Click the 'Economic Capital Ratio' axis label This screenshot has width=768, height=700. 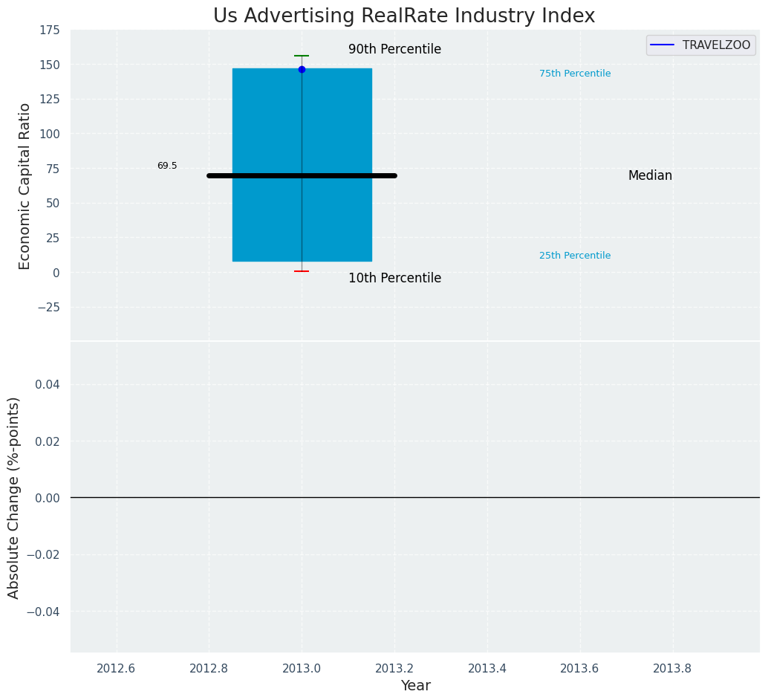click(x=25, y=187)
